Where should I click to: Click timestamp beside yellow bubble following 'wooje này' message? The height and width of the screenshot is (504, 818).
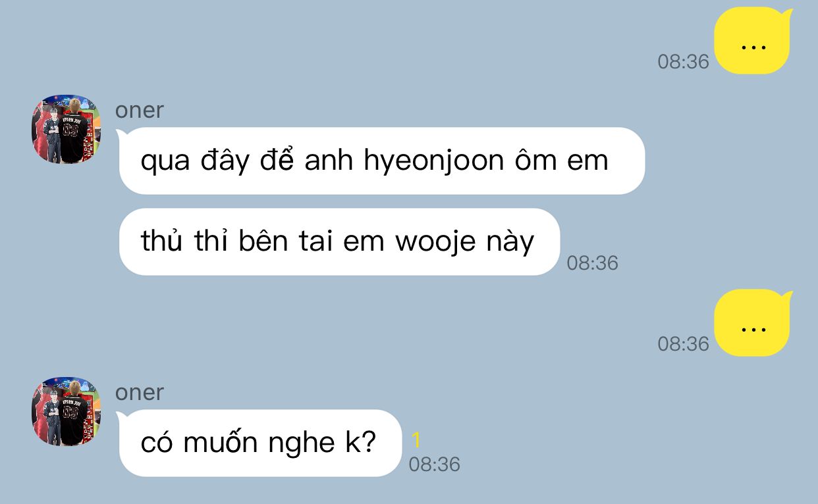click(683, 344)
